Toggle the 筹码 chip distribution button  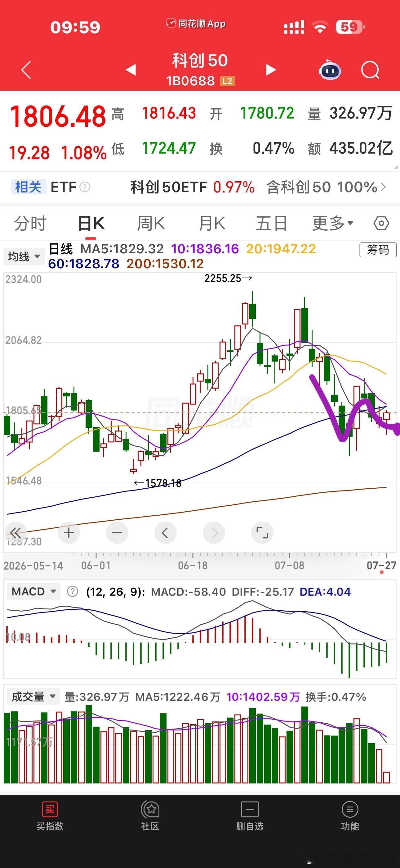click(x=378, y=250)
